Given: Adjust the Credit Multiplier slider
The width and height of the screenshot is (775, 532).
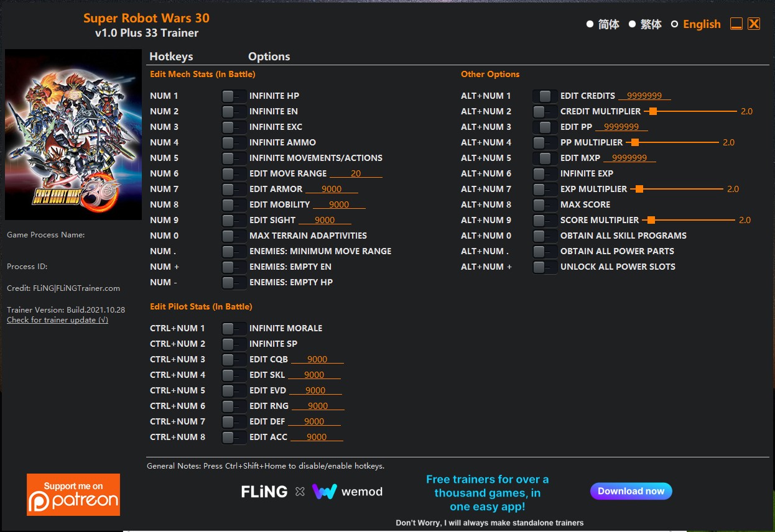Looking at the screenshot, I should click(x=652, y=111).
